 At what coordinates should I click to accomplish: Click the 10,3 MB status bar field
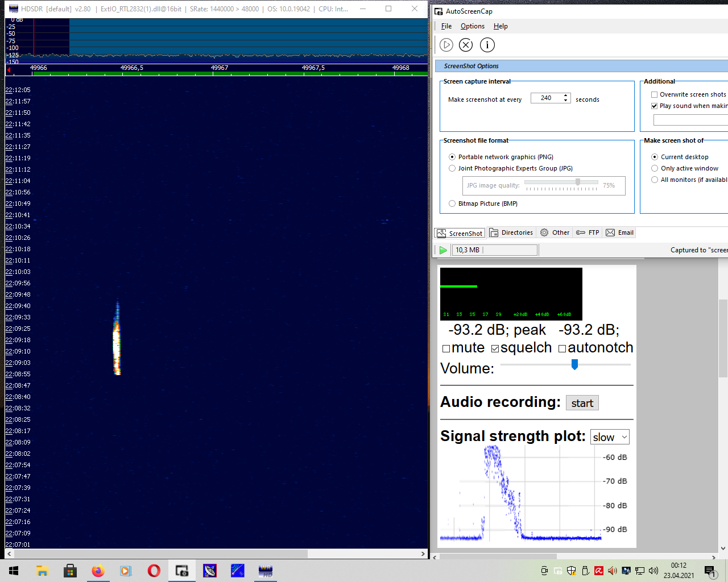495,250
